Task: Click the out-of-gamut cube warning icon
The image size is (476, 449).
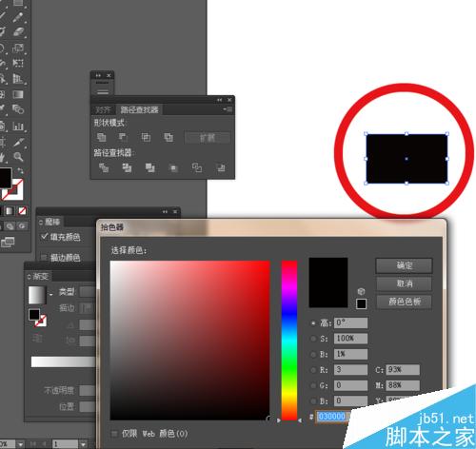Action: [x=361, y=291]
